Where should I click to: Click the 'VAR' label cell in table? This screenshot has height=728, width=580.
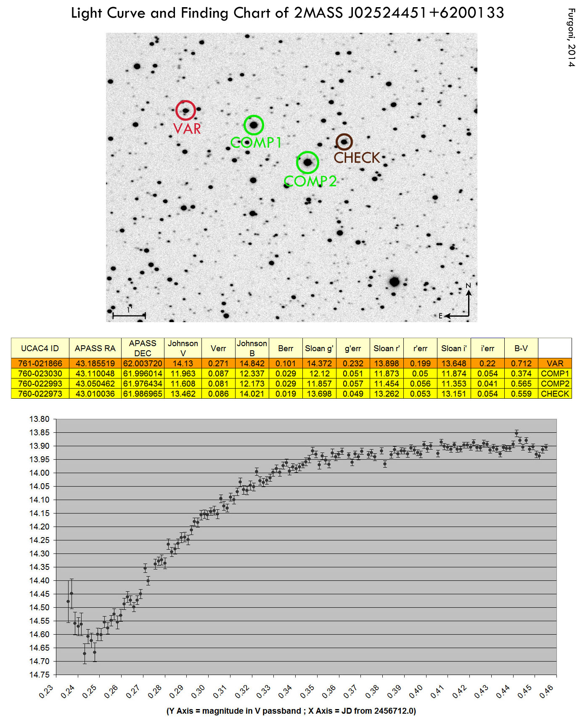tap(555, 363)
